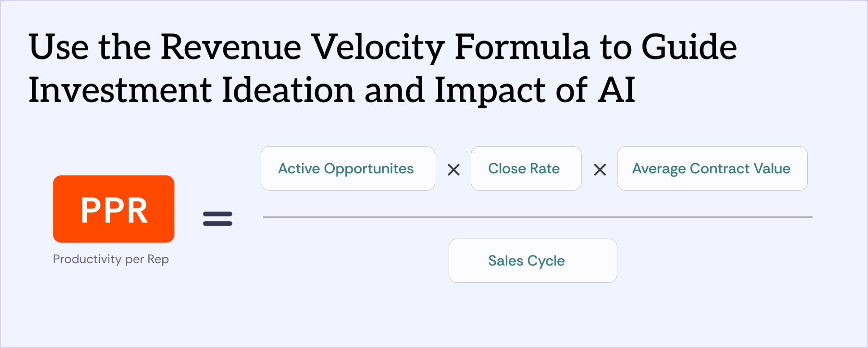Click the word Velocity in the title

[378, 48]
